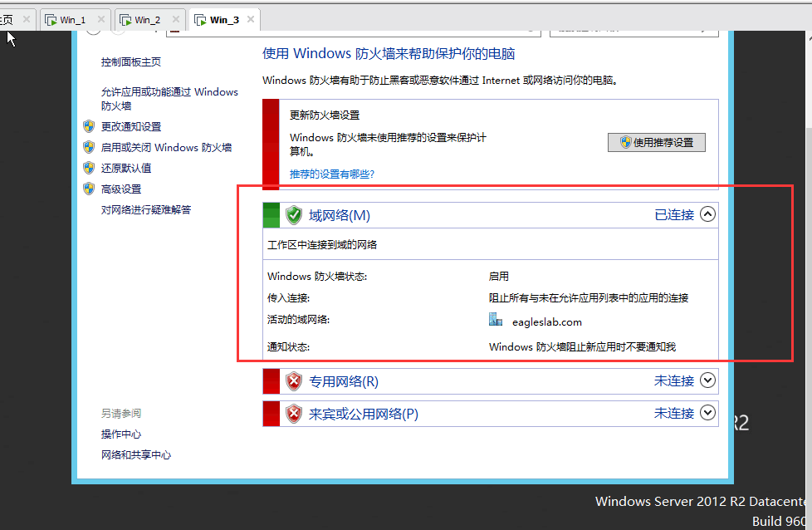Click the 通知状态 label

tap(288, 347)
